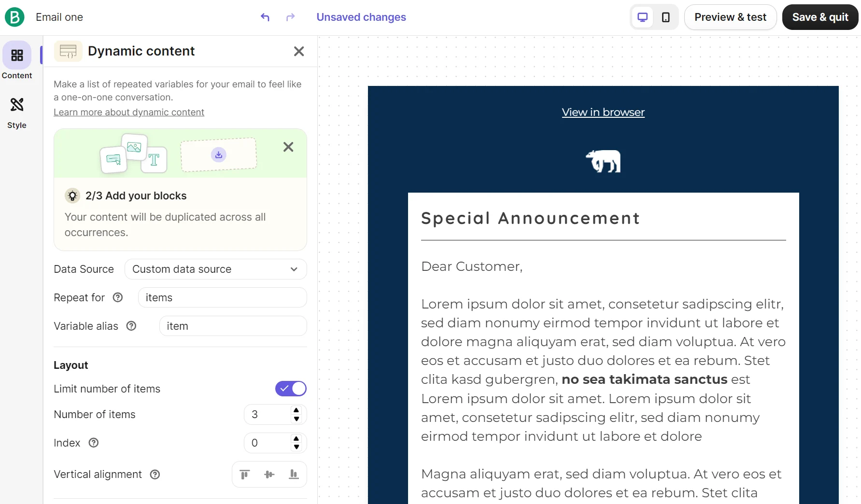Open Learn more about dynamic content link
Viewport: 861px width, 504px height.
(x=129, y=112)
